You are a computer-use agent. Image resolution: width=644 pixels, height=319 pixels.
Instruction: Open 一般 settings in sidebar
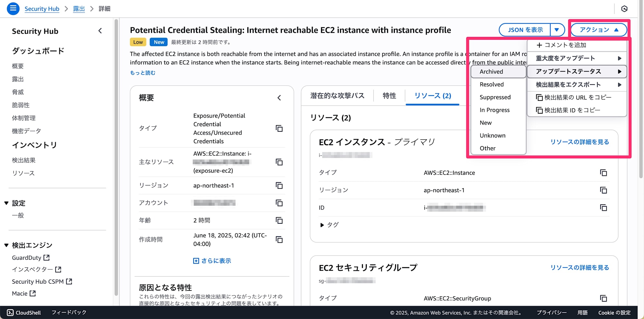[x=18, y=215]
